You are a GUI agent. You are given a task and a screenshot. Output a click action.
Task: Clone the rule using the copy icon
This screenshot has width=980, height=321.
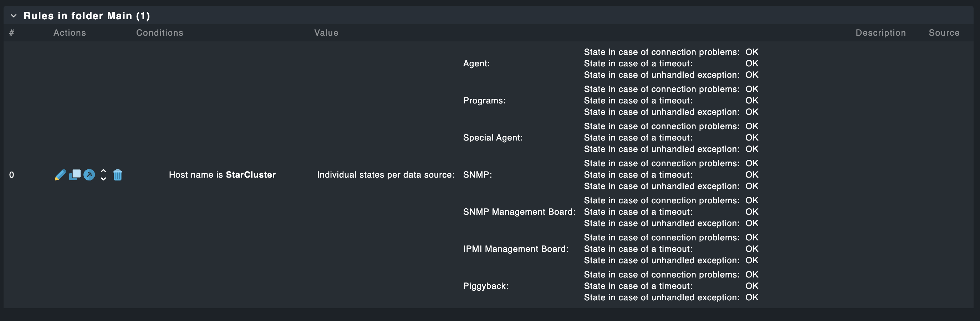pyautogui.click(x=75, y=174)
